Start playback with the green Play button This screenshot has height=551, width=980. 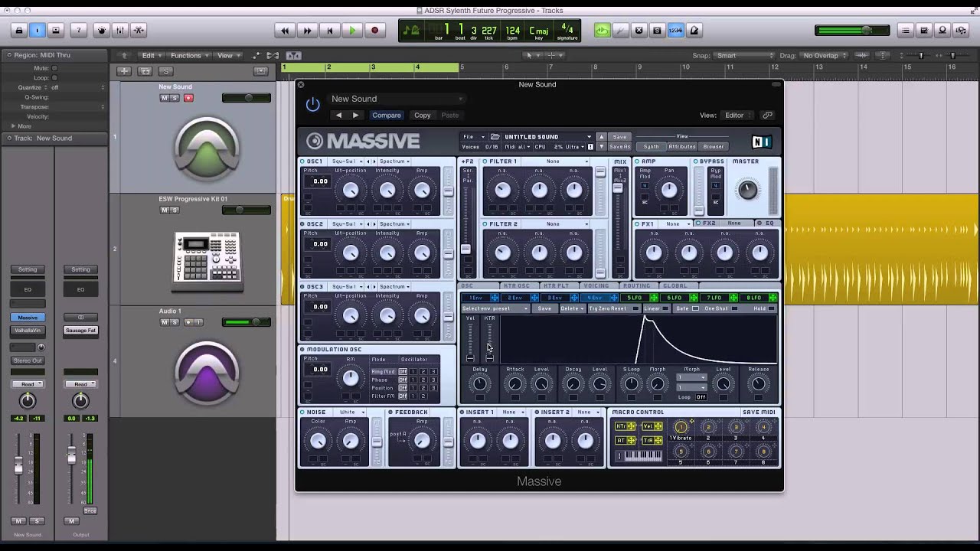pyautogui.click(x=352, y=31)
